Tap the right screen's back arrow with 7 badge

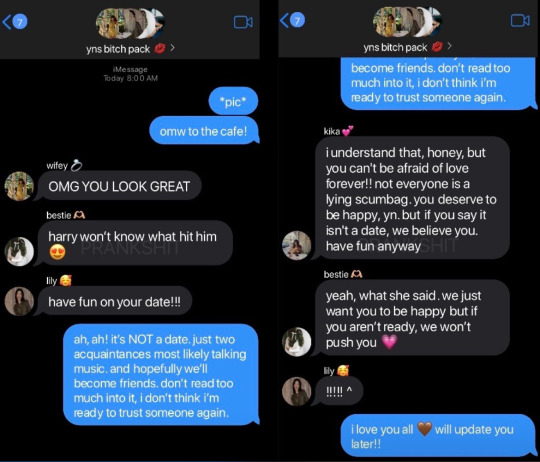click(x=292, y=20)
